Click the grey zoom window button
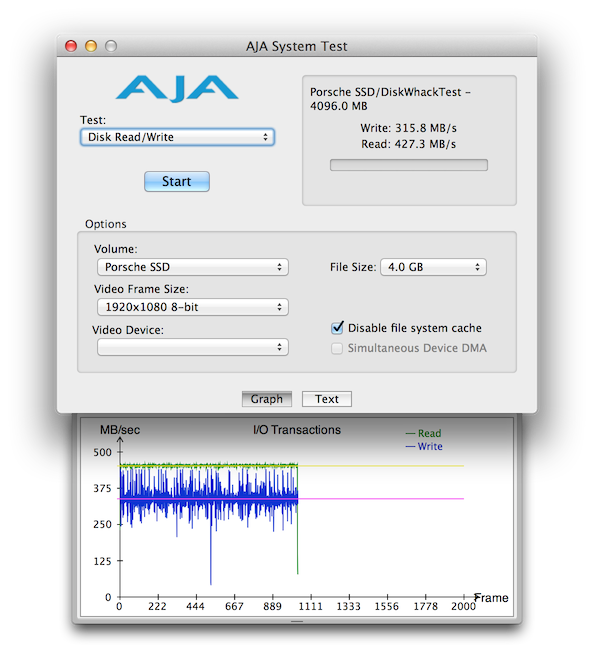The image size is (594, 648). (111, 46)
